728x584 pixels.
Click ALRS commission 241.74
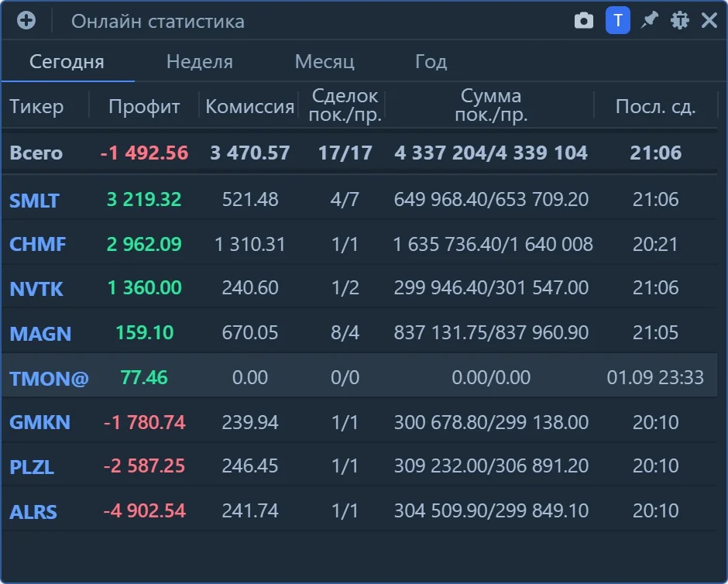click(250, 510)
